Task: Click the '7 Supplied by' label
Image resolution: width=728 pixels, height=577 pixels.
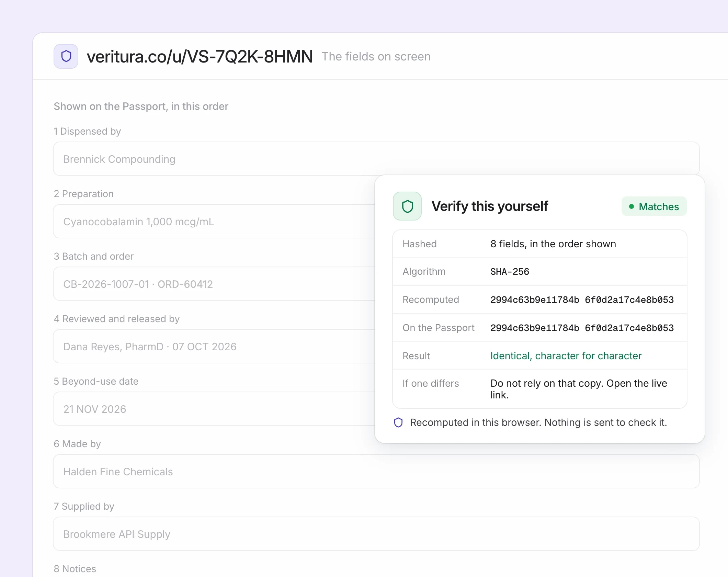Action: 84,506
